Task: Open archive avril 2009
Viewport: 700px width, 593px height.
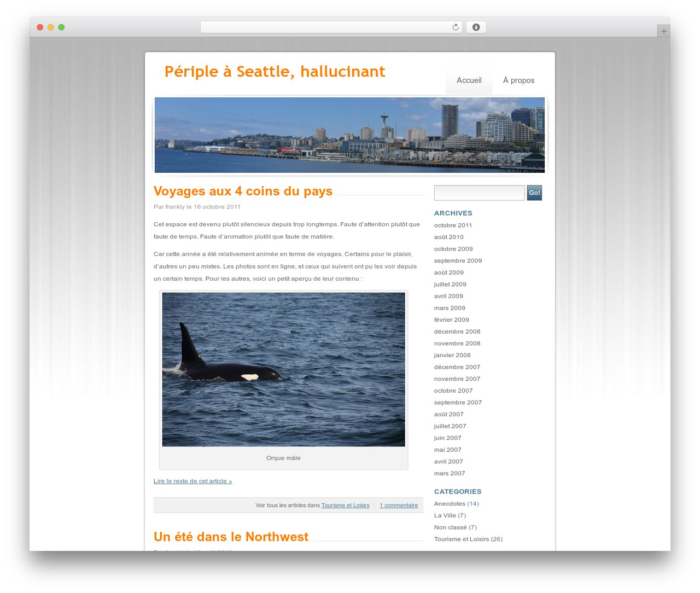Action: point(448,296)
